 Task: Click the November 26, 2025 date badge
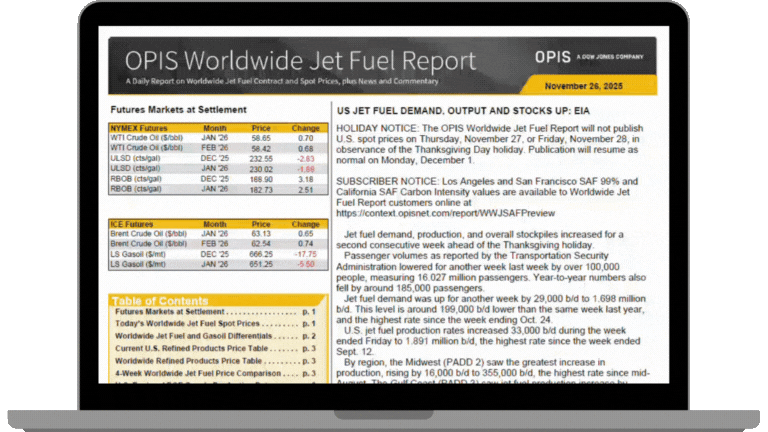pos(607,85)
